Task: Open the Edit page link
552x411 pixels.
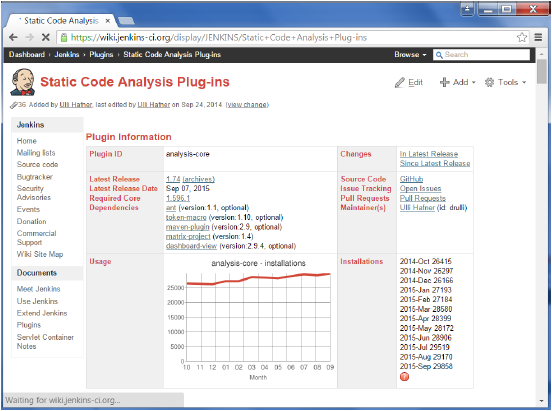Action: click(x=415, y=82)
